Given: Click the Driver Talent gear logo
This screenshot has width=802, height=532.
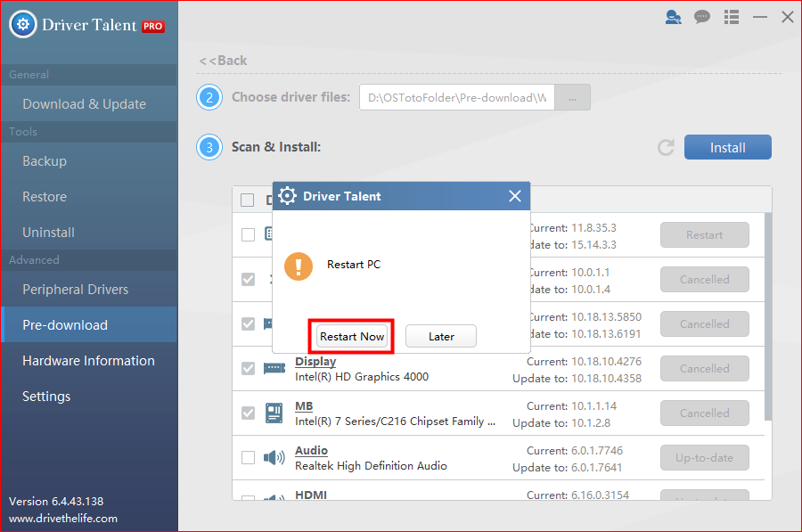Looking at the screenshot, I should pos(23,24).
